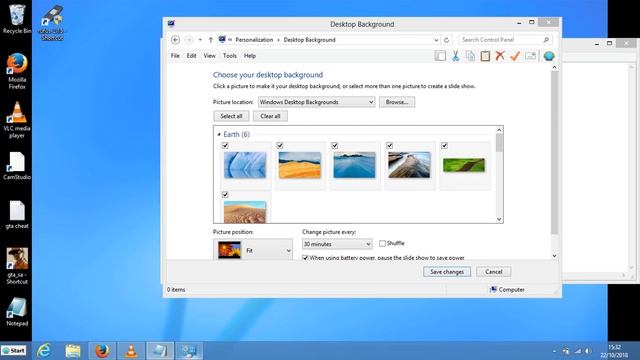Open VLC from the taskbar
Viewport: 640px width, 360px height.
[131, 351]
